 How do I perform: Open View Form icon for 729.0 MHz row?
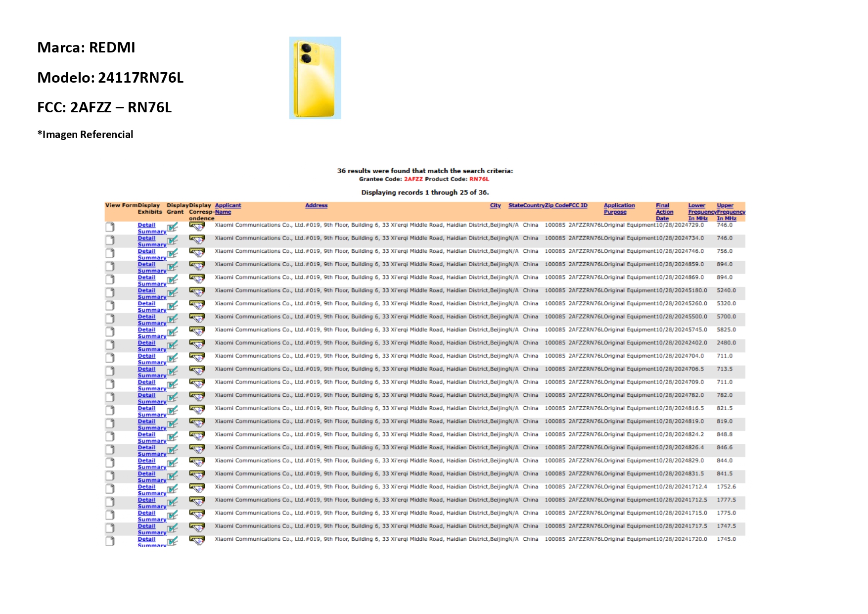(110, 227)
